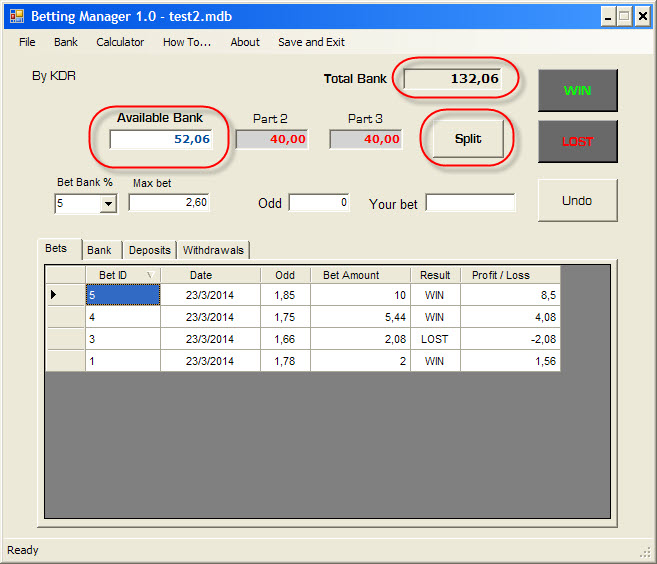This screenshot has height=564, width=657.
Task: Click the Available Bank value field
Action: [161, 139]
